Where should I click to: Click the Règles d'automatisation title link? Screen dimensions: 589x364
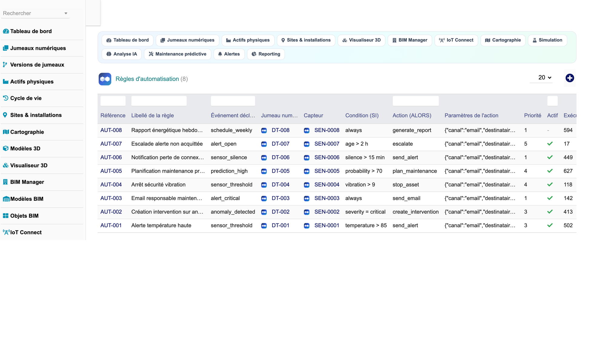tap(147, 79)
